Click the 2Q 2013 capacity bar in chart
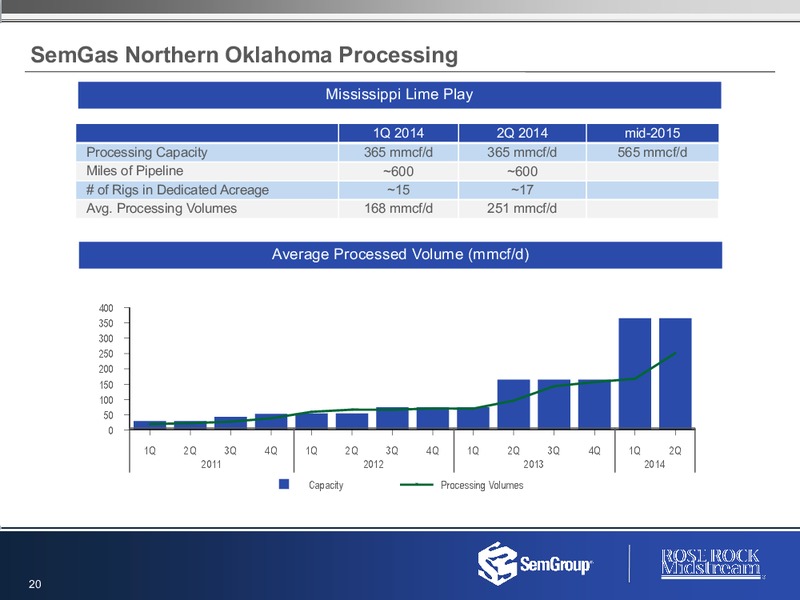This screenshot has width=800, height=600. [513, 404]
